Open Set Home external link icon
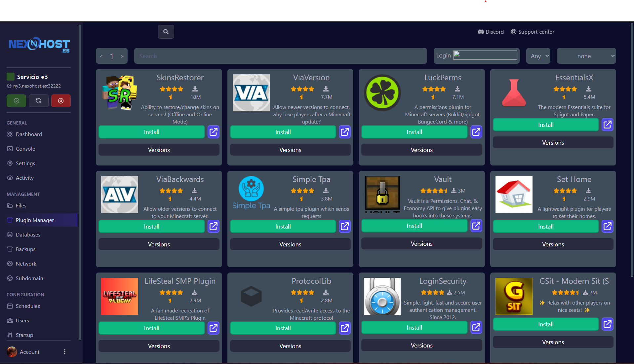This screenshot has width=634, height=364. [608, 226]
